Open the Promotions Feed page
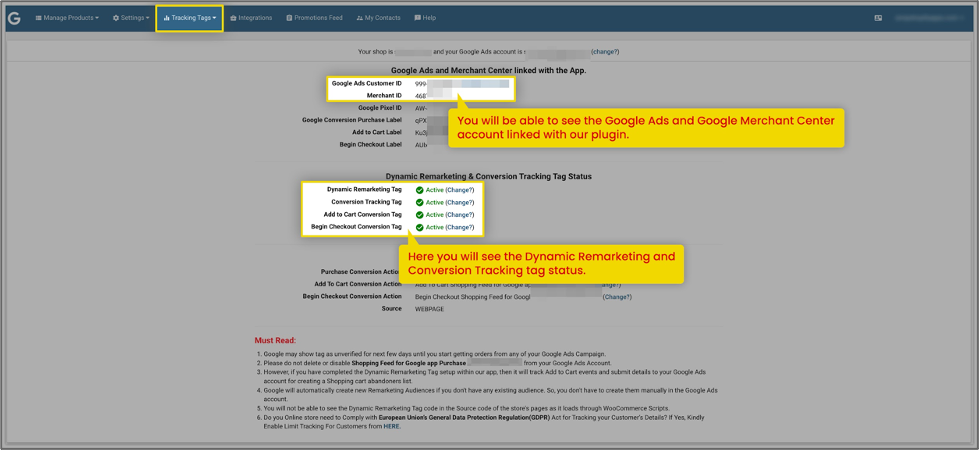979x452 pixels. coord(315,18)
